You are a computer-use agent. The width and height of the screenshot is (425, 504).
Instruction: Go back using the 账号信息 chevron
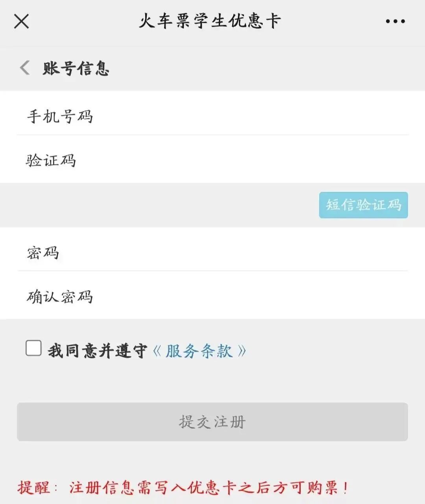[25, 68]
